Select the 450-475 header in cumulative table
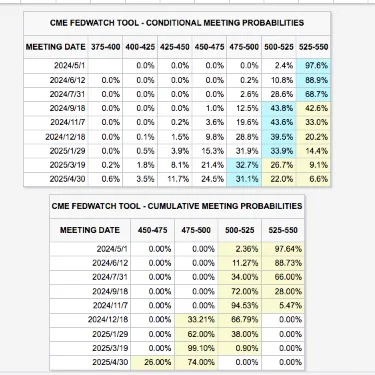 tap(152, 230)
